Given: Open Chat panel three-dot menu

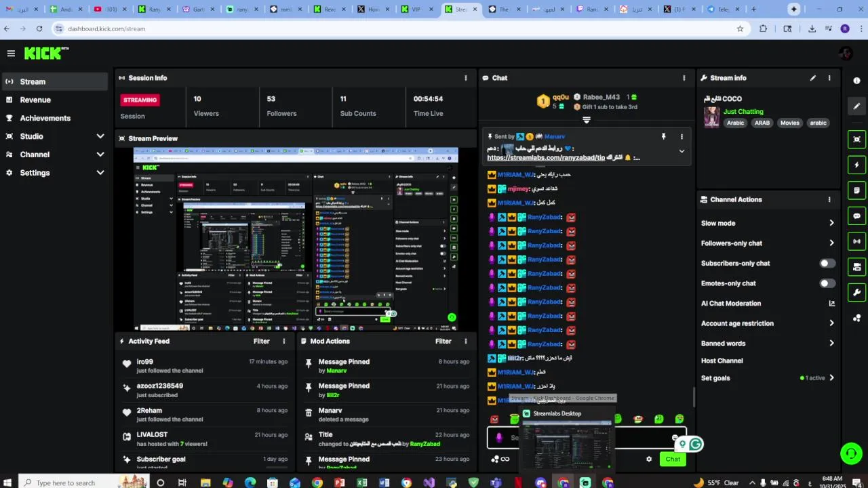Looking at the screenshot, I should coord(684,78).
